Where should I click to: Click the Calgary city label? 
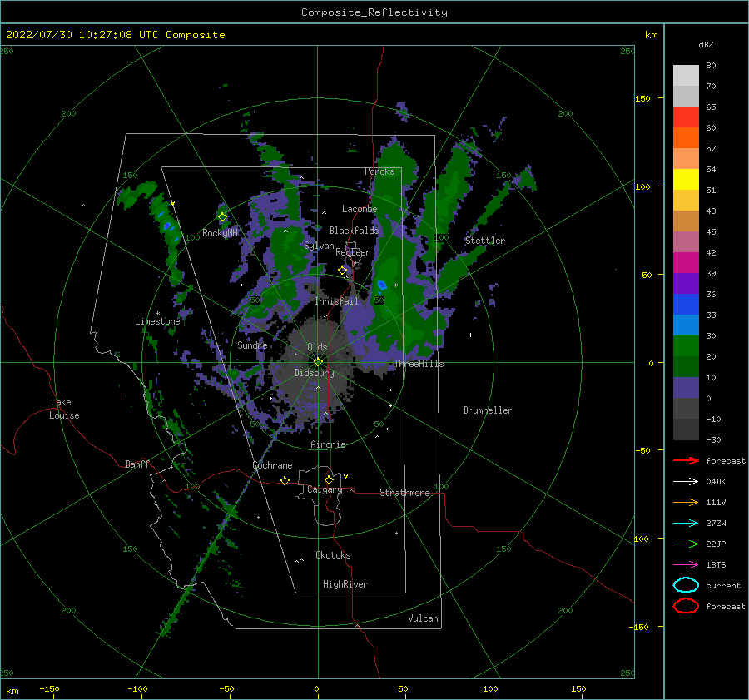(x=325, y=489)
